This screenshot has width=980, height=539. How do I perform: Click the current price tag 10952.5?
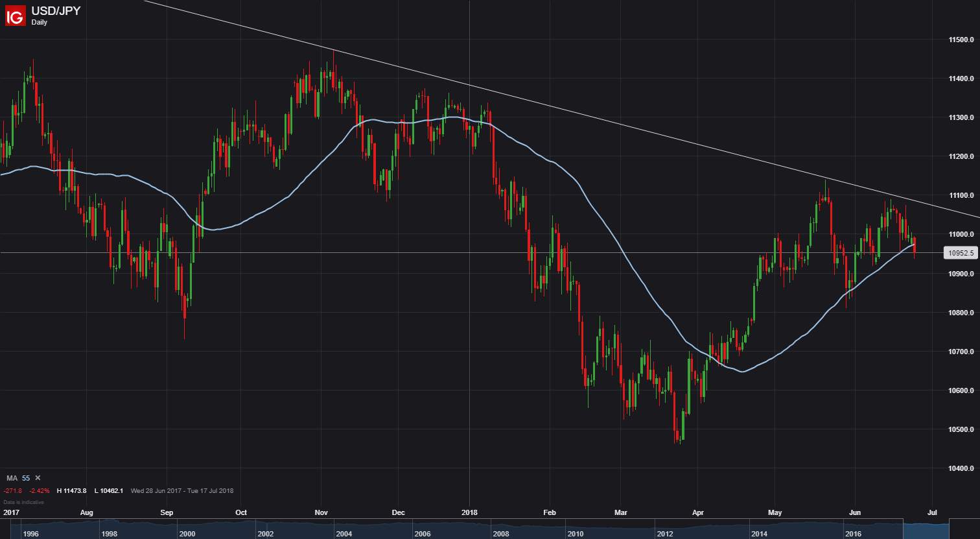[x=960, y=254]
